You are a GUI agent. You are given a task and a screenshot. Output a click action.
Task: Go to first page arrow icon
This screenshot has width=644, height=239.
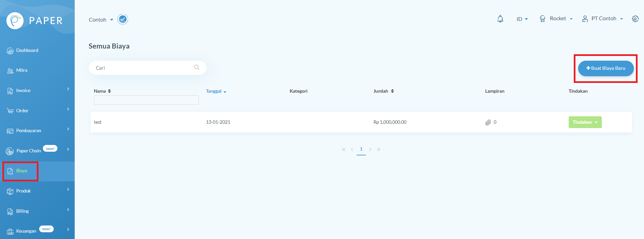pyautogui.click(x=344, y=149)
